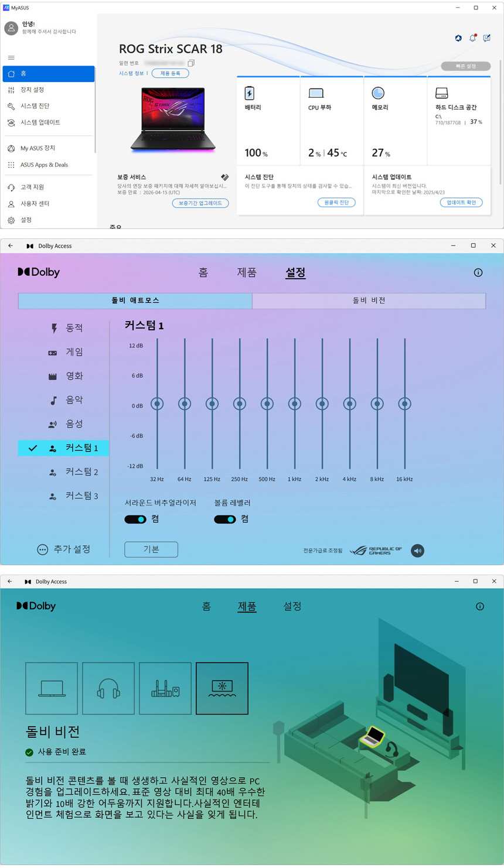Screen dimensions: 504x868
Task: Open the info icon in Dolby settings window
Action: (x=478, y=272)
